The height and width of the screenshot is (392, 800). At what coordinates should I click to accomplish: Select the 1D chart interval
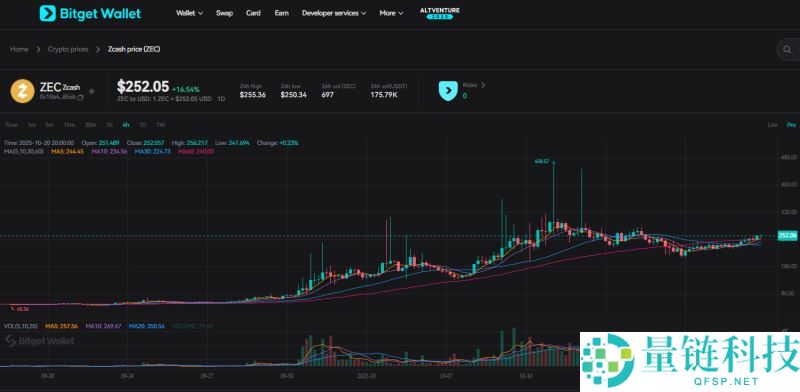pyautogui.click(x=143, y=125)
